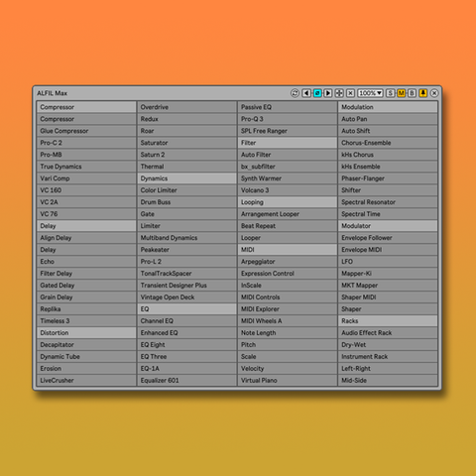Viewport: 476px width, 476px height.
Task: Click Arpeggiator entry
Action: pyautogui.click(x=288, y=262)
